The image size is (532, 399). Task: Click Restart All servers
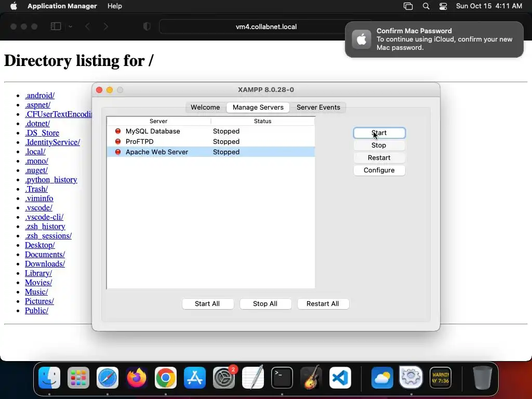click(x=323, y=303)
